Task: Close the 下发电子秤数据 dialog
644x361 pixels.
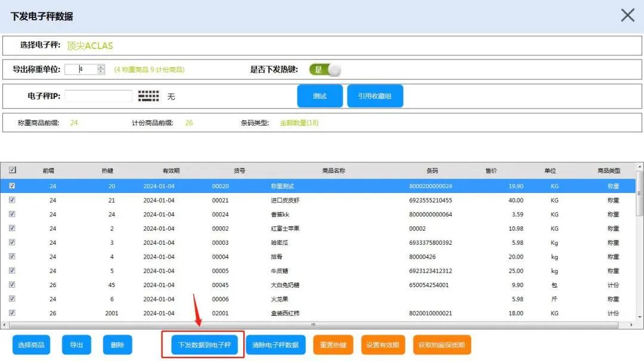Action: [x=627, y=15]
